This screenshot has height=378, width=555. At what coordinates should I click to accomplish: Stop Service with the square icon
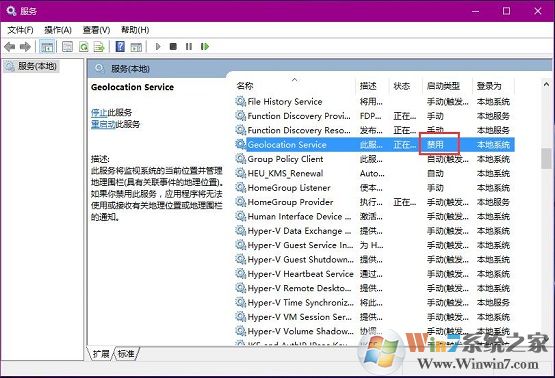pyautogui.click(x=173, y=46)
